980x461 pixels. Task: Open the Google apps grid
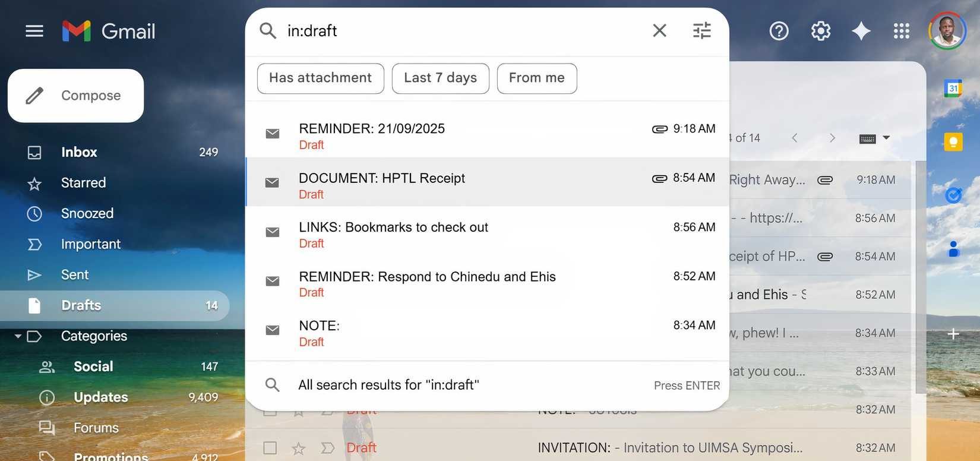point(902,31)
